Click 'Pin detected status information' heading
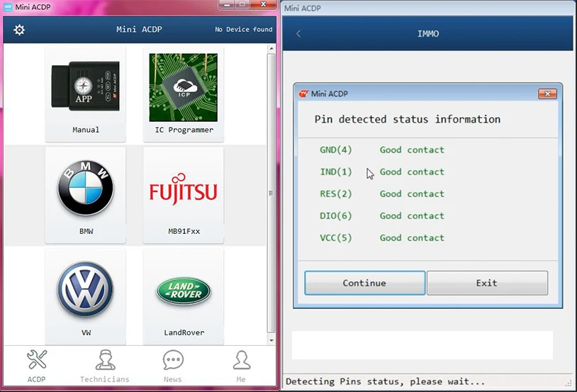 pyautogui.click(x=408, y=119)
